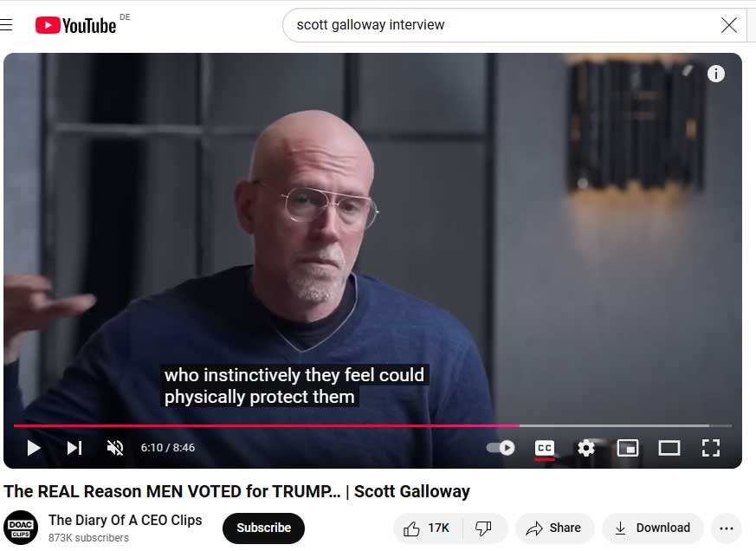The image size is (756, 551).
Task: Like the video with 17K likes
Action: point(427,528)
